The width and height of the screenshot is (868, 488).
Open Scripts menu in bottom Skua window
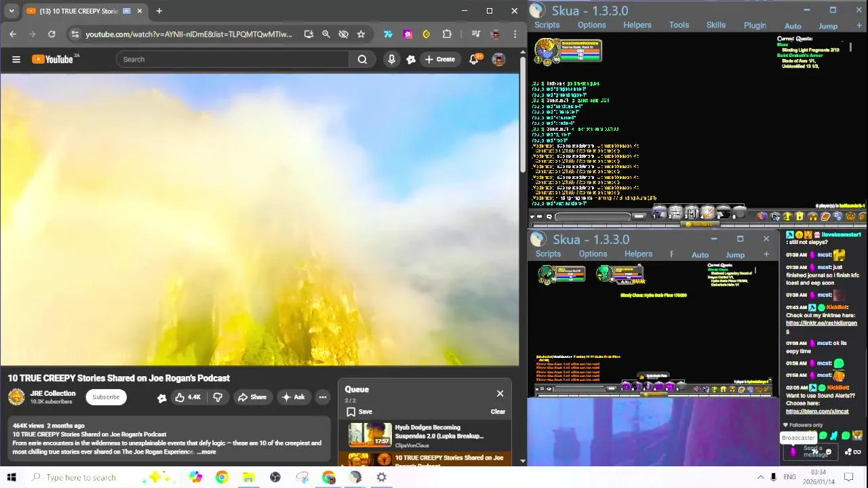click(x=548, y=254)
